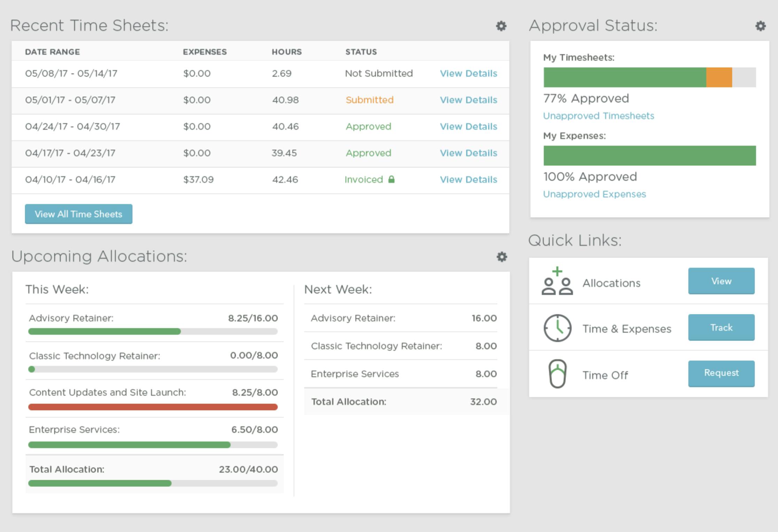Select the 05/01/17 - 05/07/17 date range
Viewport: 778px width, 532px height.
[70, 100]
